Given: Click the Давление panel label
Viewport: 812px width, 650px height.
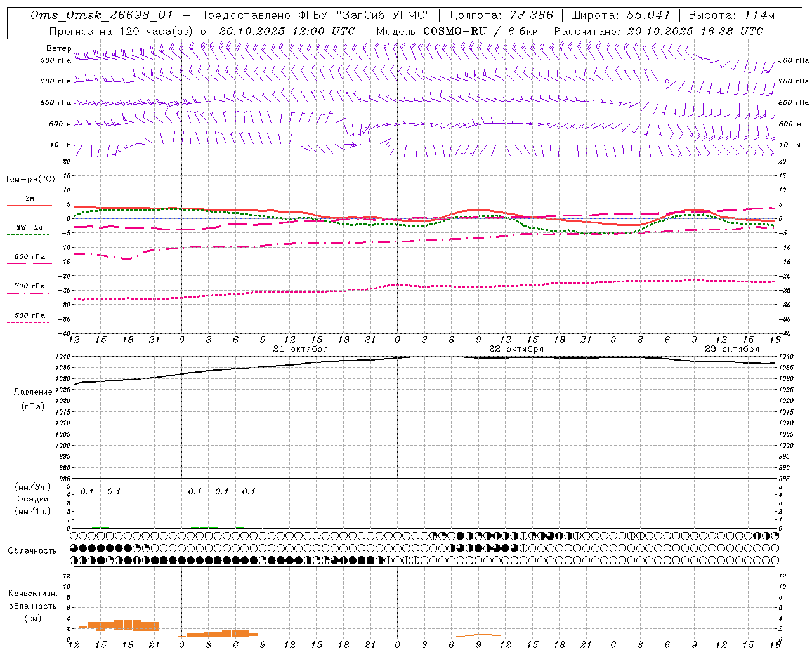Looking at the screenshot, I should coord(33,392).
